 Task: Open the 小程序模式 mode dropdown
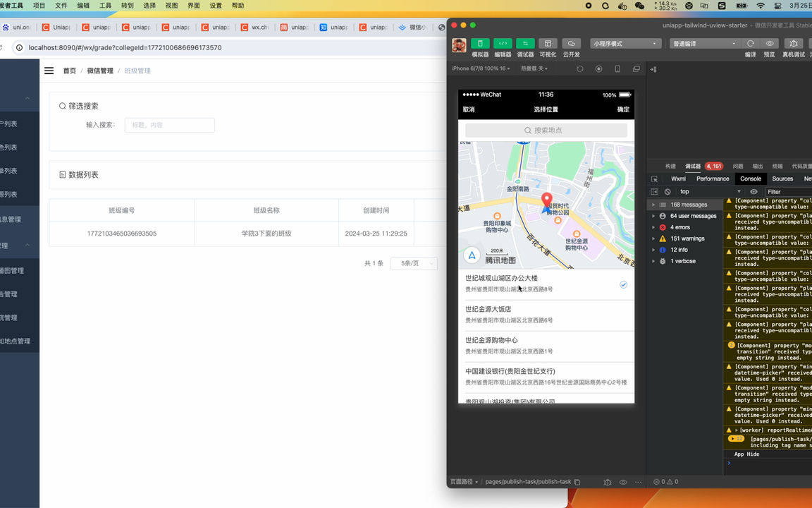click(625, 43)
